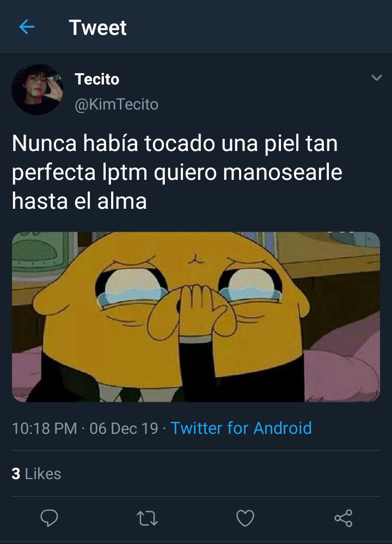392x544 pixels.
Task: Open Tecito's profile picture
Action: 38,89
